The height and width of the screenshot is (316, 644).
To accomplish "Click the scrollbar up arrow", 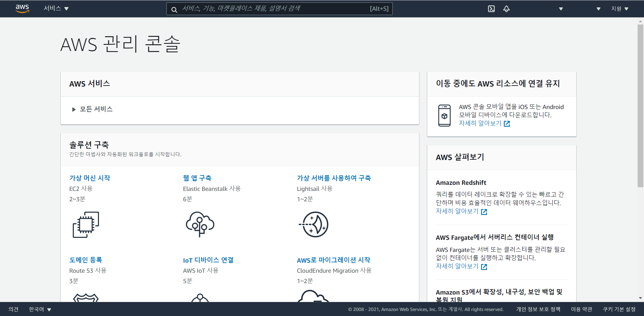I will click(x=640, y=21).
